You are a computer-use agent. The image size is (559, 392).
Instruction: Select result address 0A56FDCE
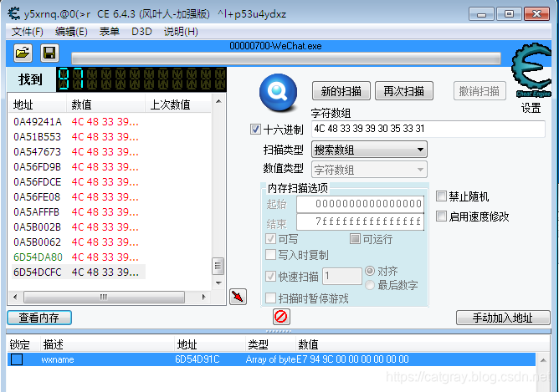click(37, 181)
